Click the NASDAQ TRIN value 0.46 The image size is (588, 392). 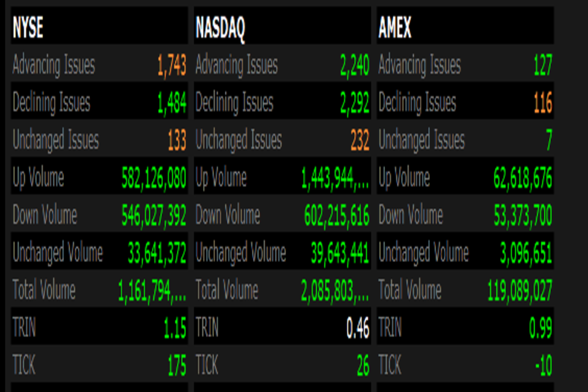(358, 328)
